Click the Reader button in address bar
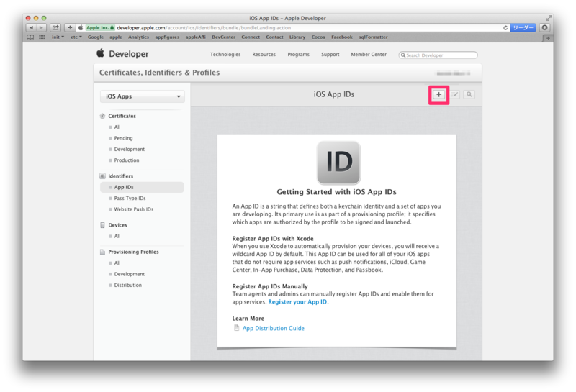Screen dimensions: 576x392 [523, 28]
